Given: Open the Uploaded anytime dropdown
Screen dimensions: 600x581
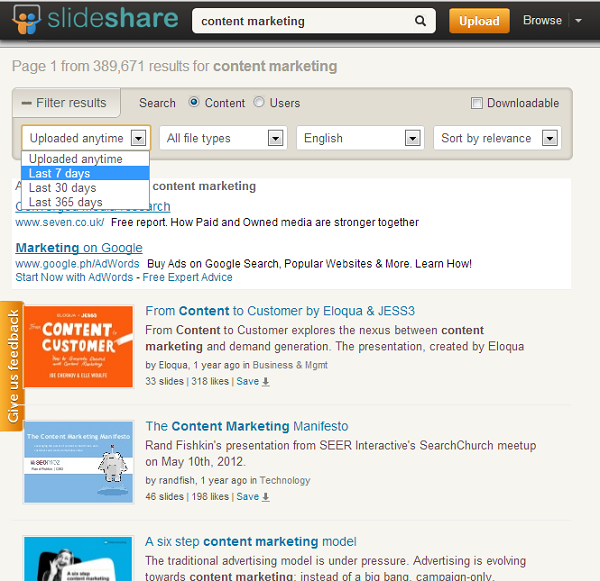Looking at the screenshot, I should coord(86,138).
